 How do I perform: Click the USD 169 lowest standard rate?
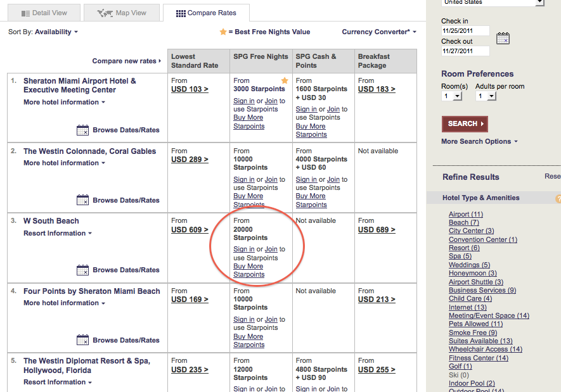point(190,300)
